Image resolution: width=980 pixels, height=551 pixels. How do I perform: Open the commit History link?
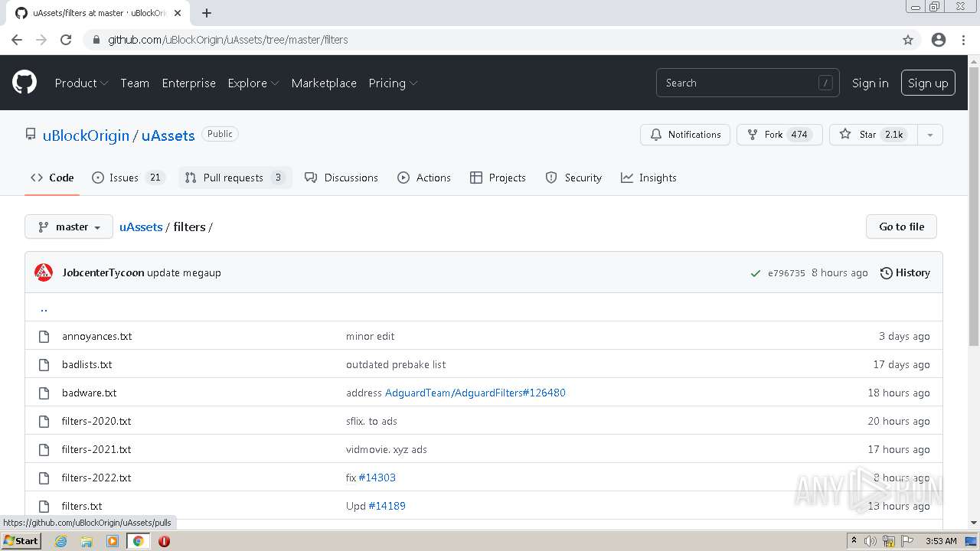(905, 272)
